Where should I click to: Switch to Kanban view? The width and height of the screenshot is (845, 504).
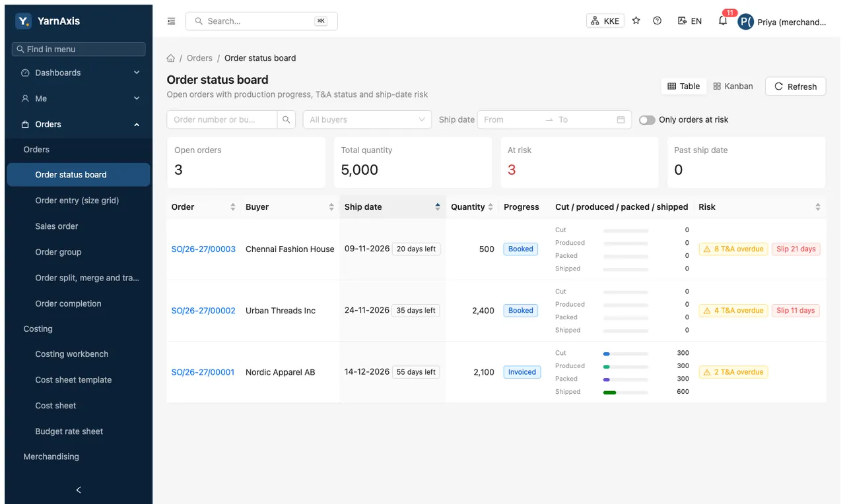(x=733, y=86)
